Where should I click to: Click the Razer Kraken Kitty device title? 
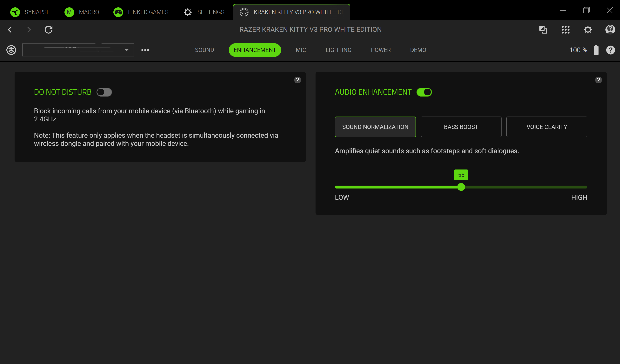310,29
